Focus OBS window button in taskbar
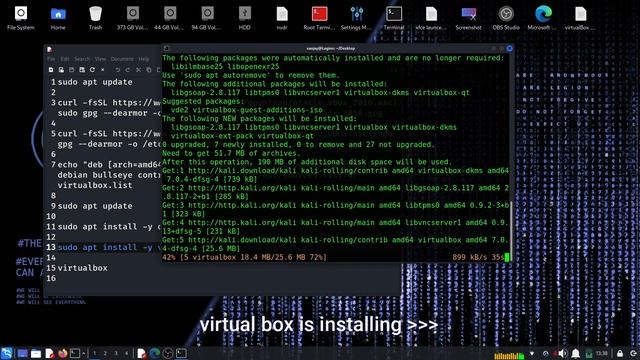This screenshot has width=640, height=360. pyautogui.click(x=168, y=353)
